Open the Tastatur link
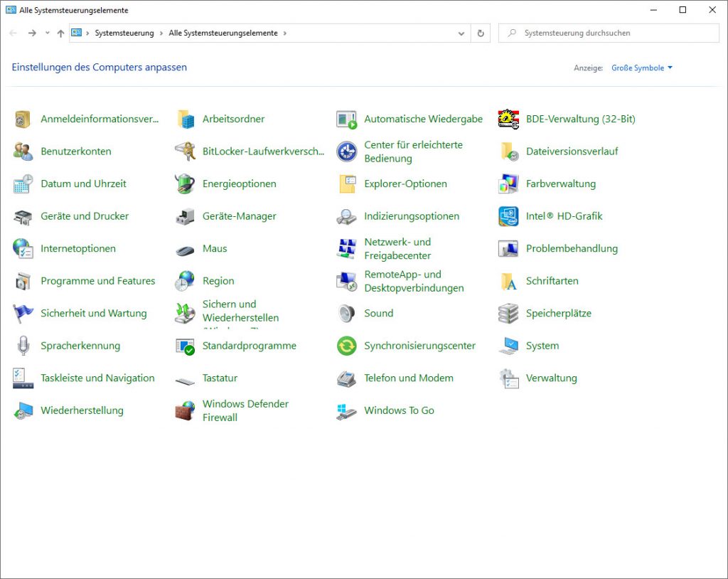The width and height of the screenshot is (728, 579). (x=220, y=378)
